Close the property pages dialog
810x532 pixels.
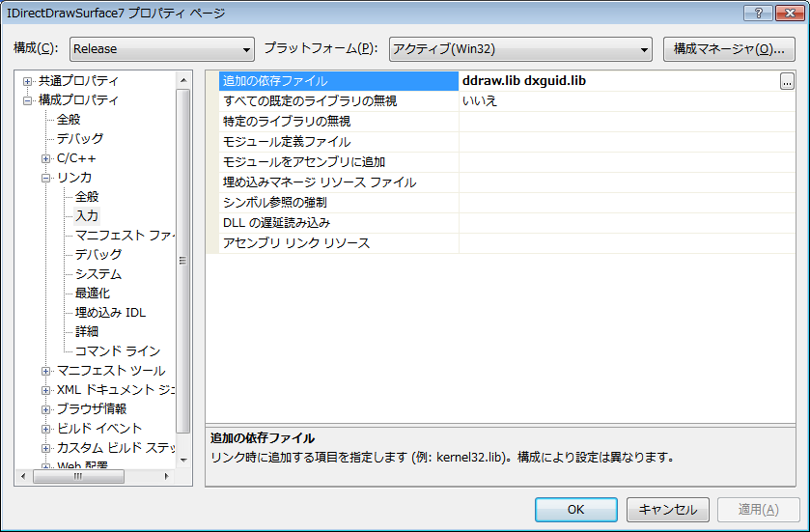point(790,13)
